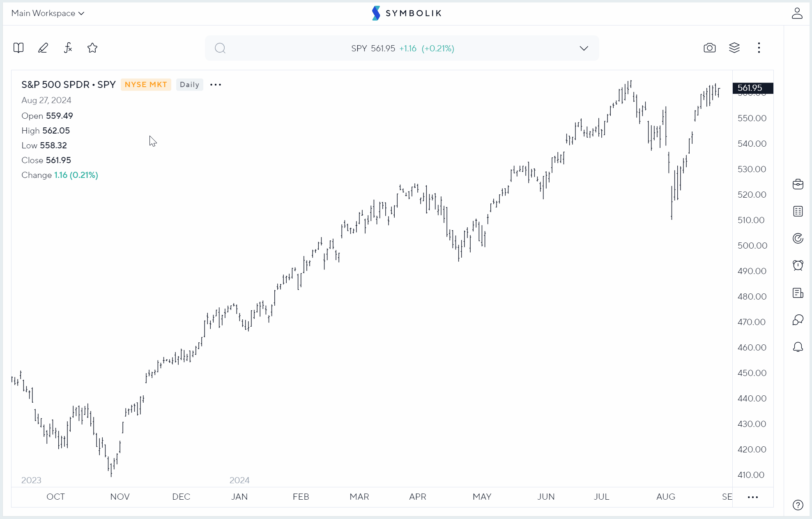The width and height of the screenshot is (812, 519).
Task: Click the (+0.21%) percent in search bar
Action: tap(438, 48)
